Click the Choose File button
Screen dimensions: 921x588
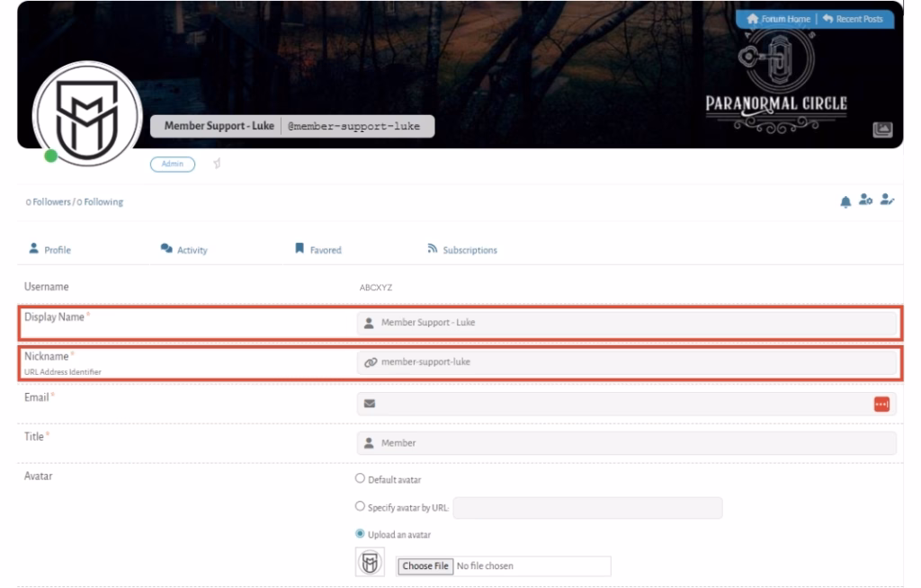coord(425,566)
